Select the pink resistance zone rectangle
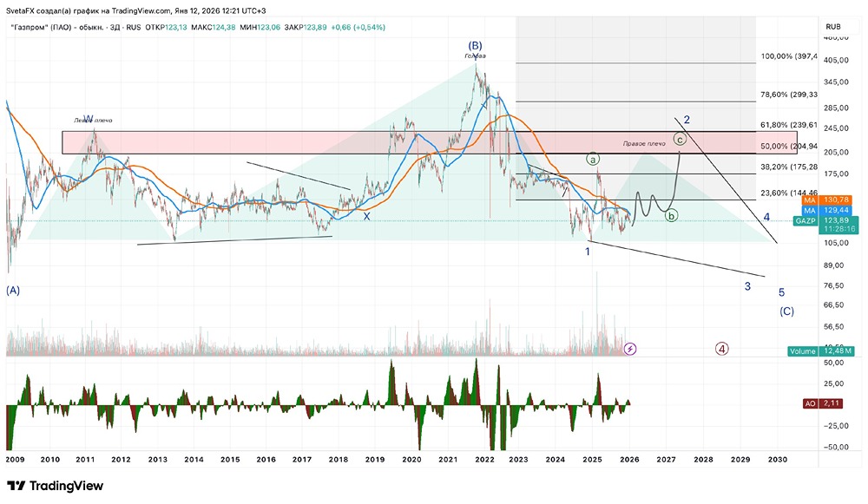This screenshot has height=504, width=868. point(430,143)
